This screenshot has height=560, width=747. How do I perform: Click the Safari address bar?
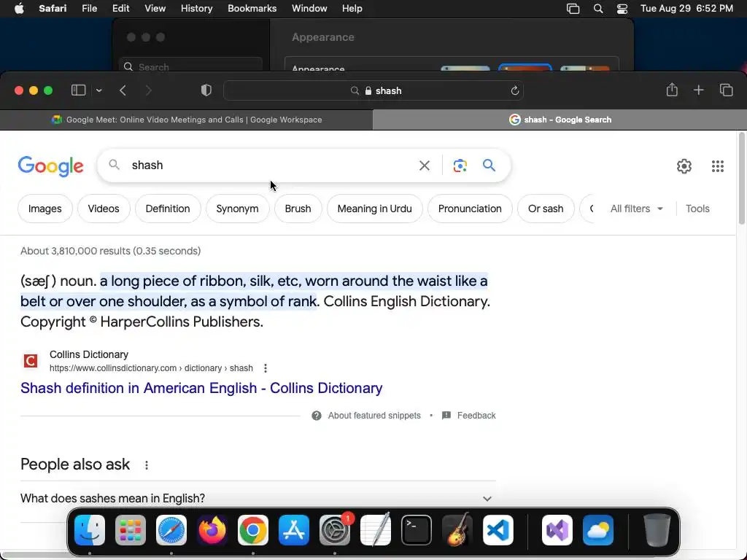(373, 90)
